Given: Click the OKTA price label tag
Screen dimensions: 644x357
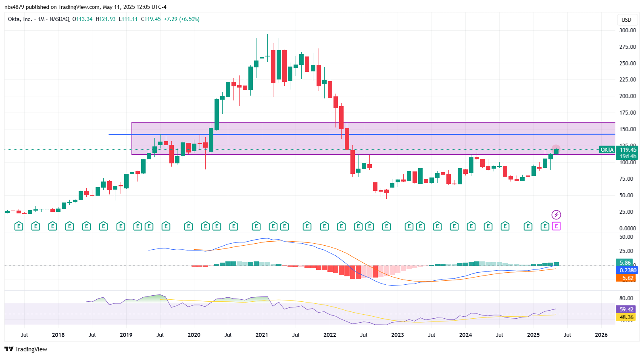Looking at the screenshot, I should point(607,150).
